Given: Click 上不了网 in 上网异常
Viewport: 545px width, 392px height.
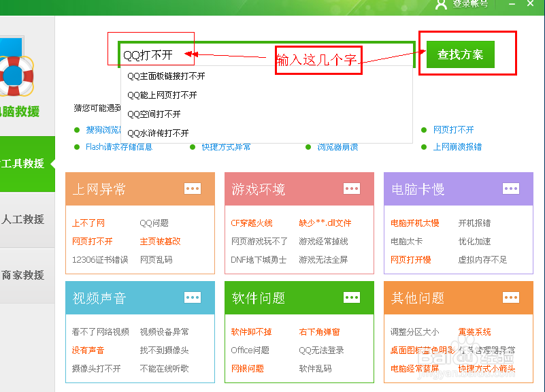Looking at the screenshot, I should coord(88,223).
